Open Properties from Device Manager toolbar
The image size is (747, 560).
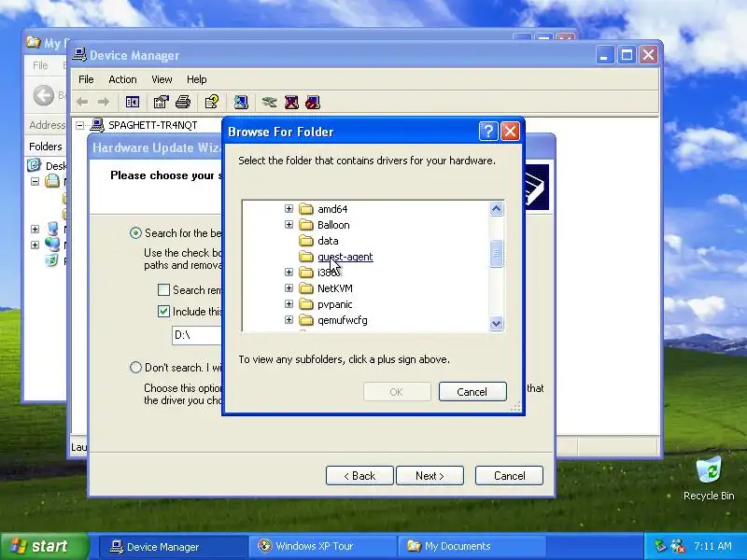click(161, 102)
